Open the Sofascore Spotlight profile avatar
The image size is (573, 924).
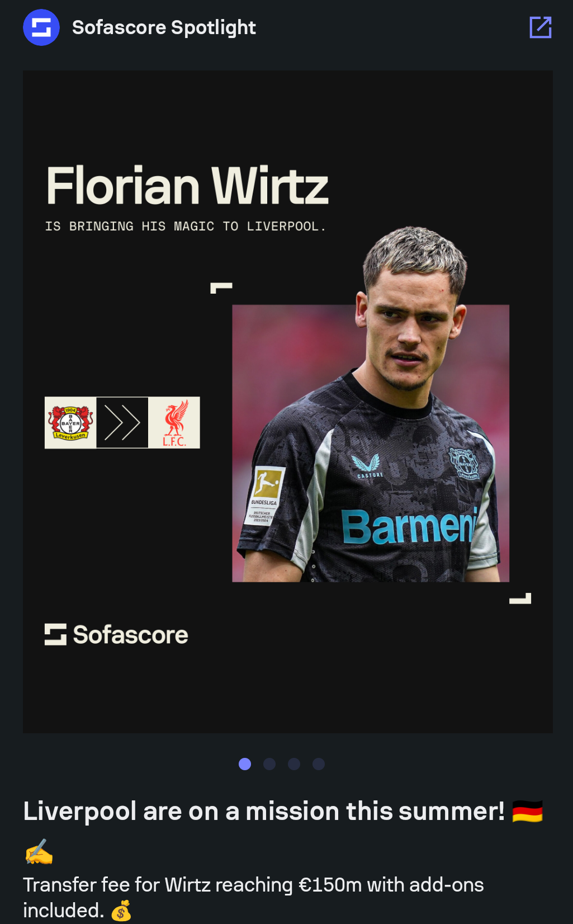point(41,27)
